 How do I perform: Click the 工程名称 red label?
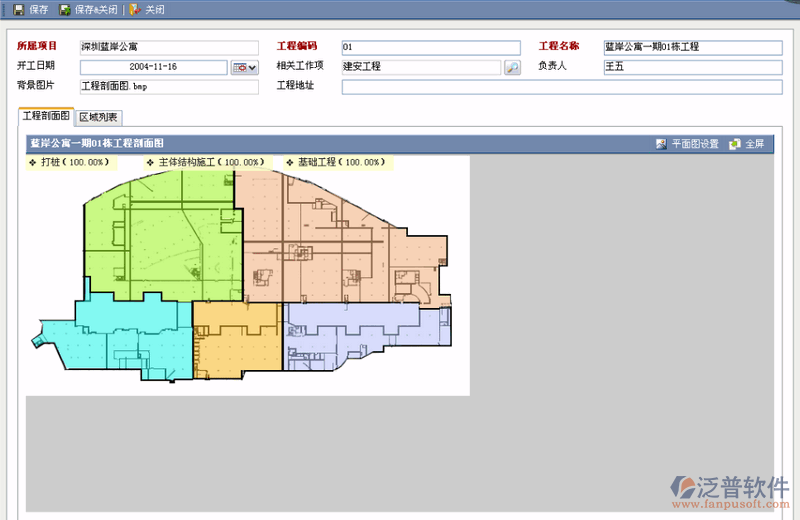tap(559, 46)
